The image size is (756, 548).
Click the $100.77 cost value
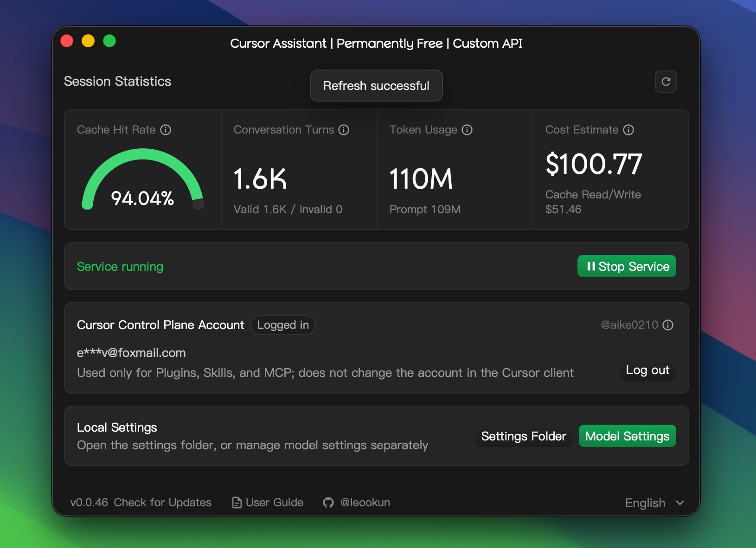tap(594, 164)
